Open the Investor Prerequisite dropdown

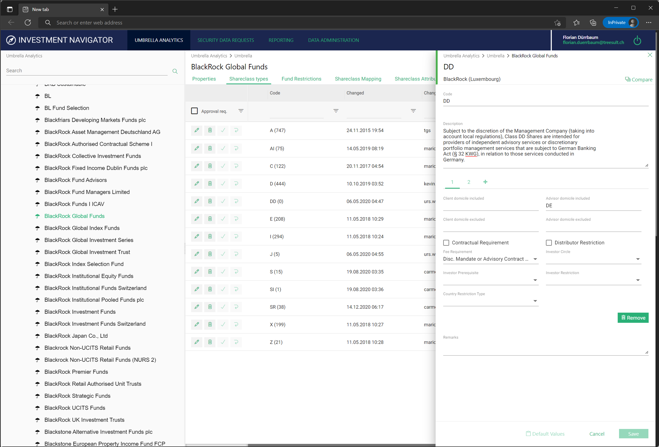coord(490,280)
